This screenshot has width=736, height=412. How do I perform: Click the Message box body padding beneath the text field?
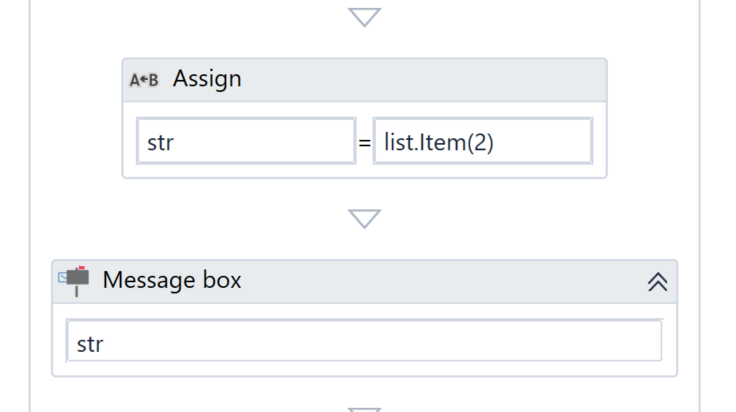[x=364, y=368]
